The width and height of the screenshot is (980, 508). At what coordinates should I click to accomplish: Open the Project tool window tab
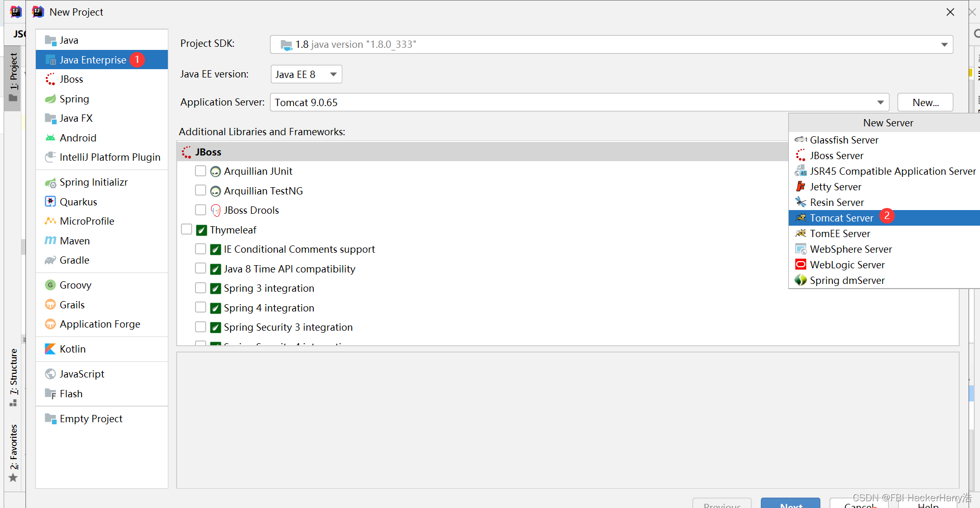click(x=13, y=78)
